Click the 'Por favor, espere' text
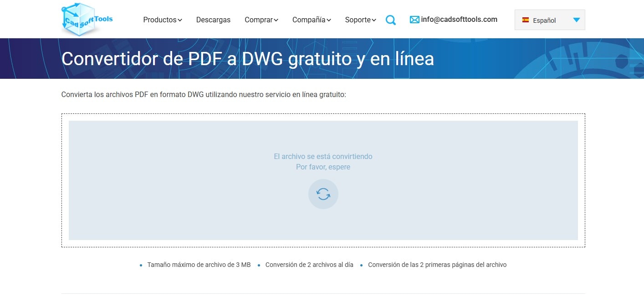The height and width of the screenshot is (297, 644). pyautogui.click(x=323, y=167)
